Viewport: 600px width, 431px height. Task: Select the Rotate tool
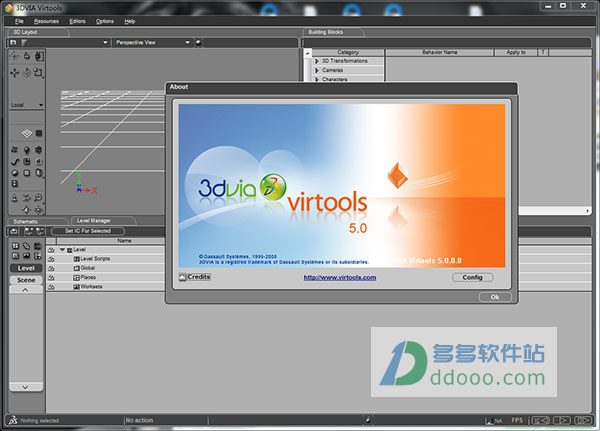27,72
